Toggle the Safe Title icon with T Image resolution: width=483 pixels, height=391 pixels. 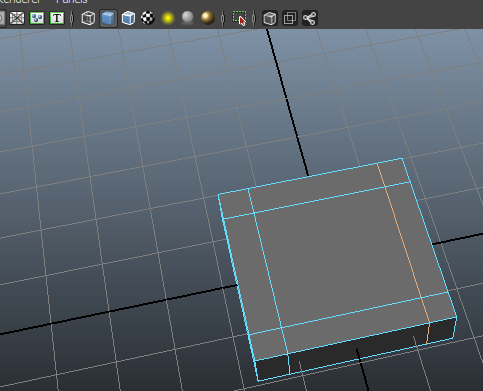[x=57, y=18]
